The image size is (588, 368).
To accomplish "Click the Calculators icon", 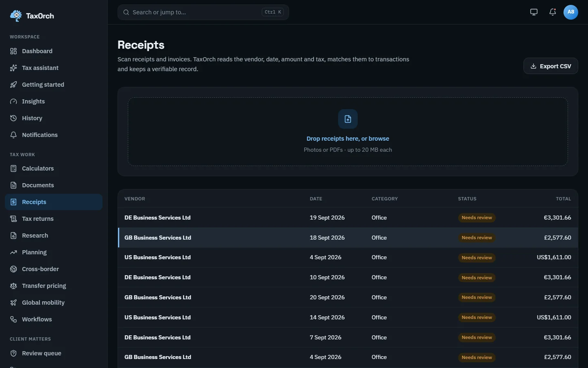I will click(x=13, y=168).
